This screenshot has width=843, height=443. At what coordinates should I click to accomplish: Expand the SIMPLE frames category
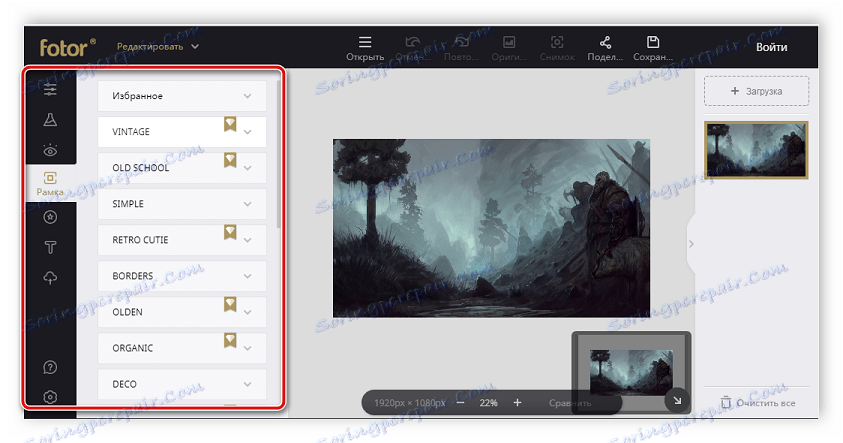[182, 204]
